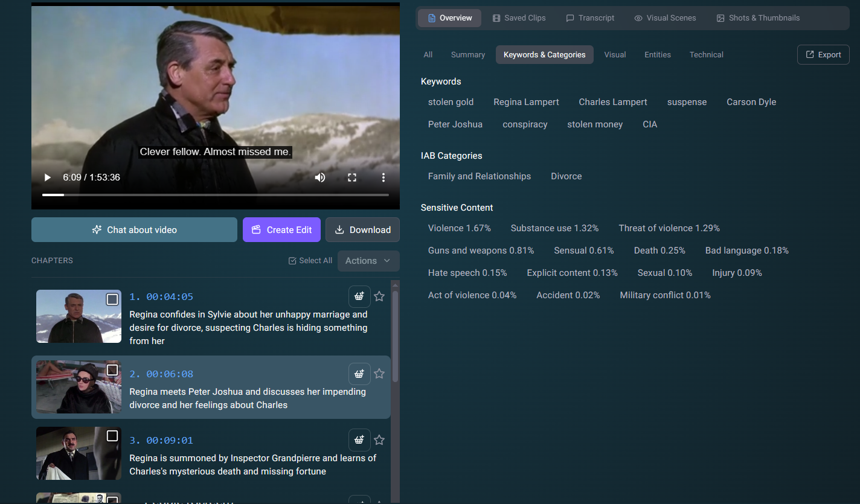Select the Overview tab
The image size is (860, 504).
tap(450, 18)
